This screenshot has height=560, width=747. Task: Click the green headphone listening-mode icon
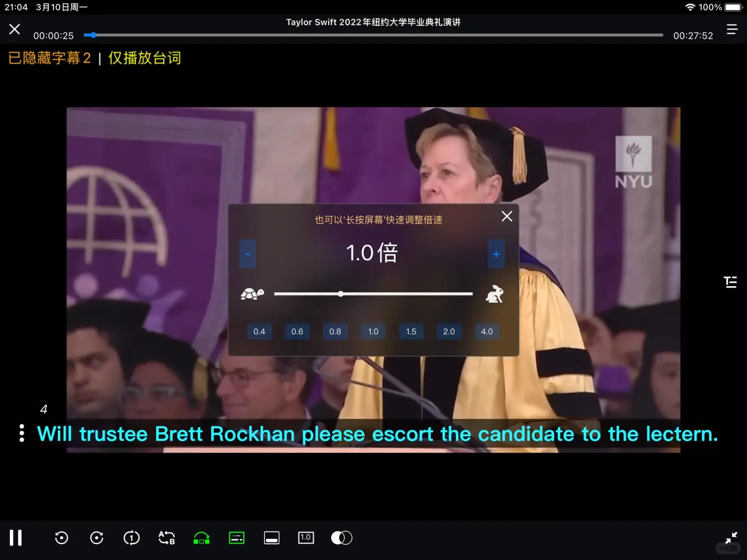(x=201, y=538)
